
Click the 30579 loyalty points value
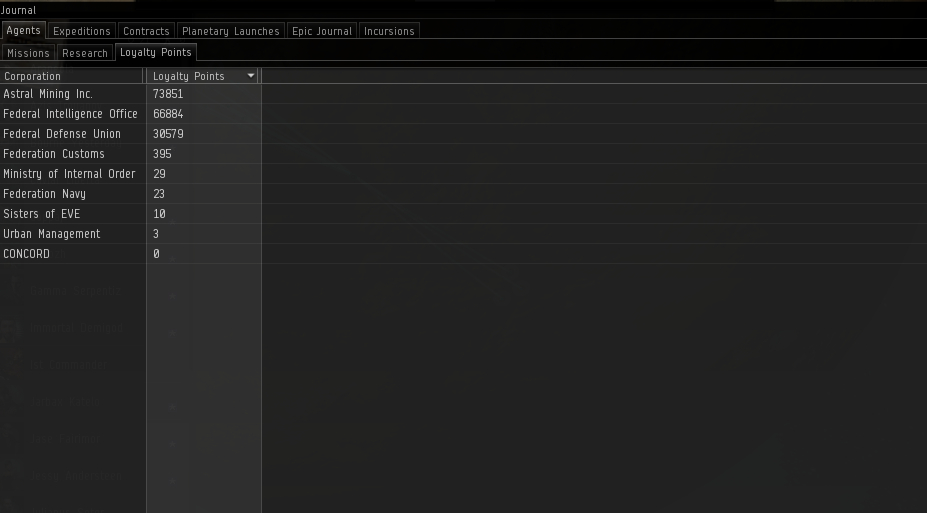pyautogui.click(x=168, y=134)
